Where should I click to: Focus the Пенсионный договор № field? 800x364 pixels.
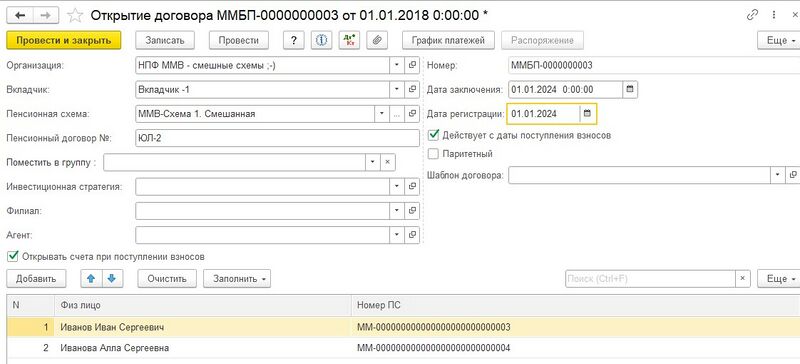click(x=277, y=138)
